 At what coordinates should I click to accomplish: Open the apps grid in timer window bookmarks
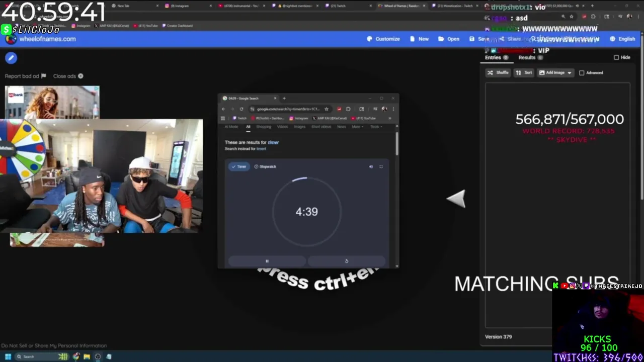(x=223, y=118)
